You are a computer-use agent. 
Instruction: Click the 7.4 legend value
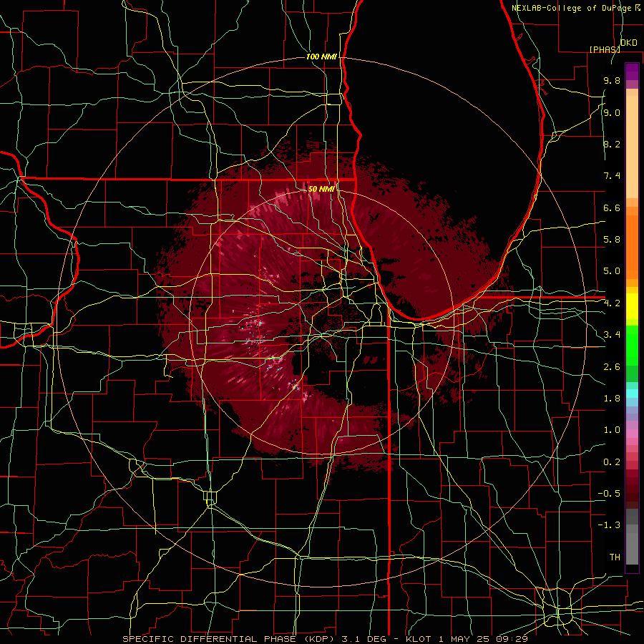pos(612,176)
